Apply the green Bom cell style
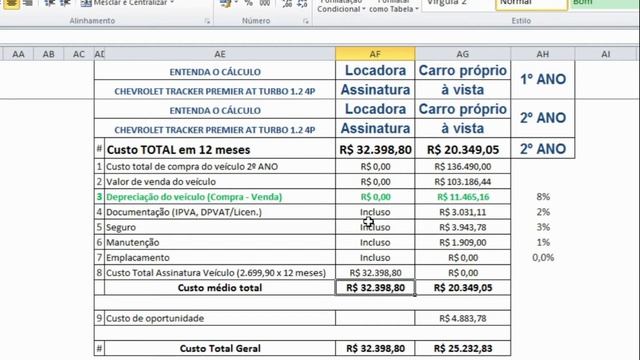The height and width of the screenshot is (360, 640). (x=605, y=4)
